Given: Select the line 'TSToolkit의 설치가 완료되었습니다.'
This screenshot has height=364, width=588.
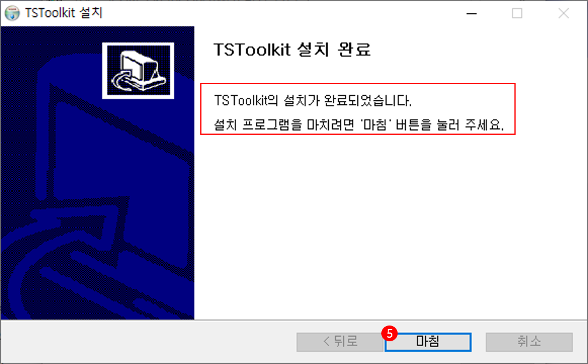Looking at the screenshot, I should (x=313, y=100).
